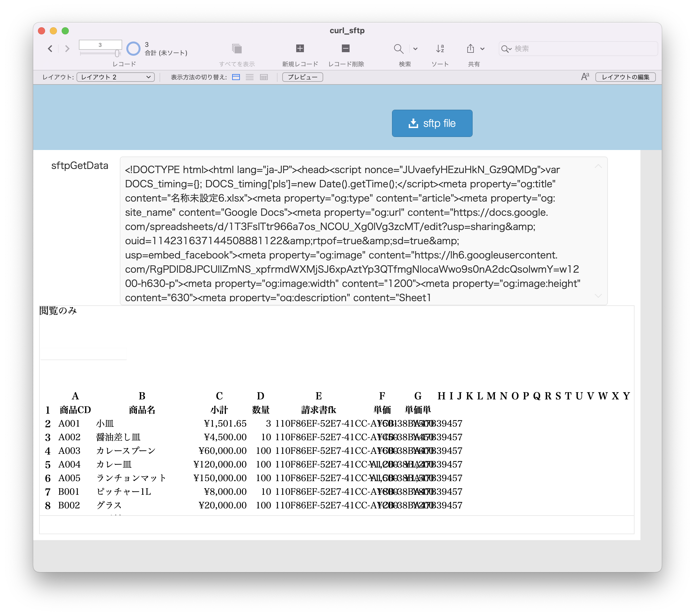Click the Share icon
695x616 pixels.
tap(470, 49)
